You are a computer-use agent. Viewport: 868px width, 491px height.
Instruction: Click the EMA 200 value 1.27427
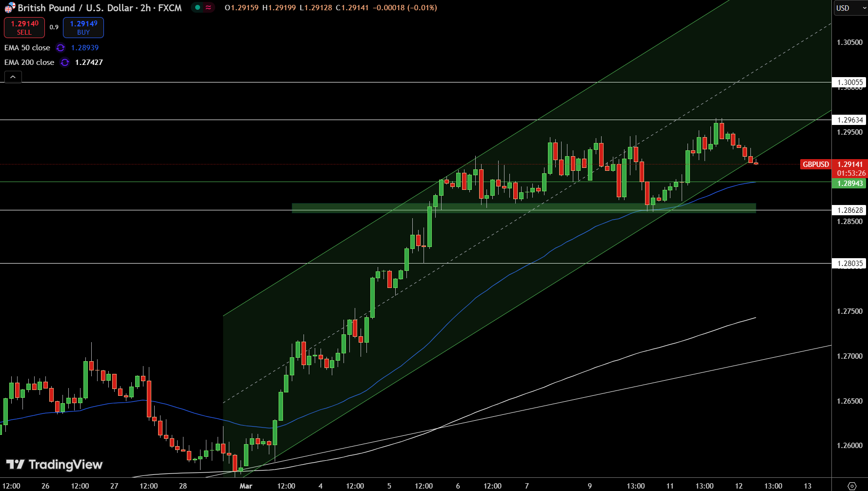(x=89, y=62)
